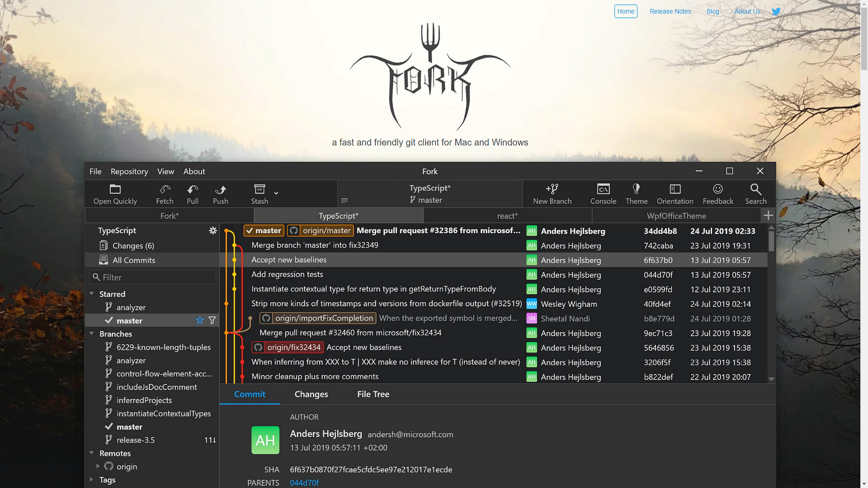Create a New Branch via toolbar icon

pos(552,189)
